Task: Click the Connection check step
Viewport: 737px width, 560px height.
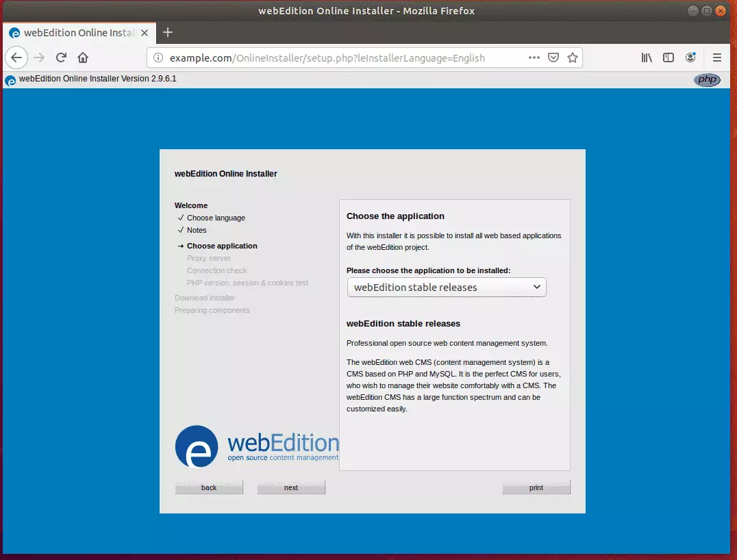Action: point(216,270)
